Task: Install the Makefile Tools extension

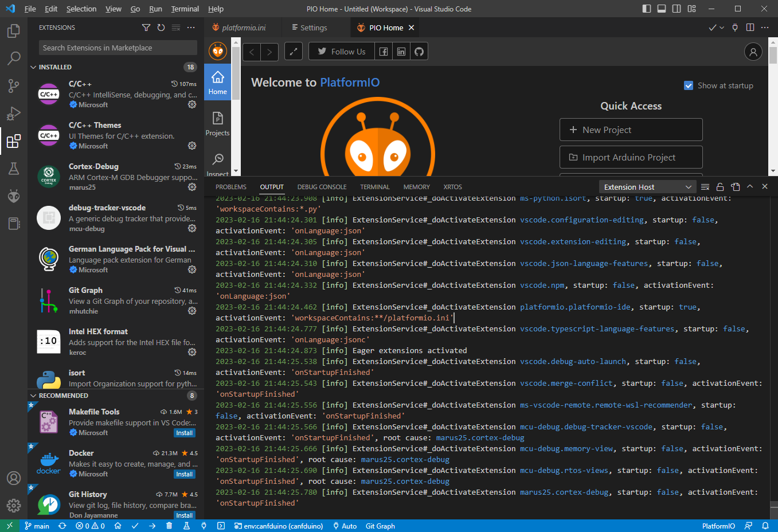Action: point(185,433)
